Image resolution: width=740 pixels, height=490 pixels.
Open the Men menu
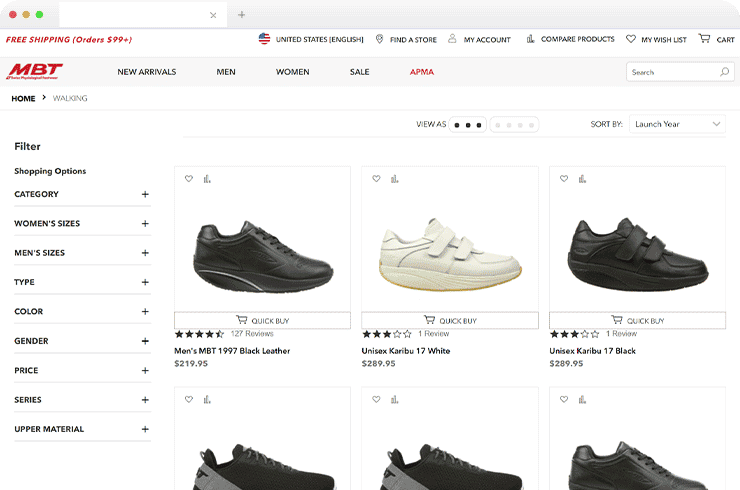(226, 72)
